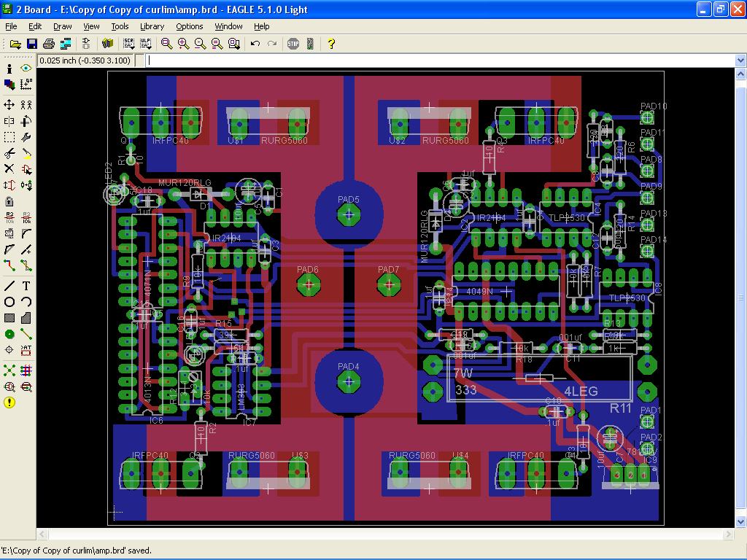Select the Paste tool
This screenshot has width=747, height=560.
click(26, 153)
